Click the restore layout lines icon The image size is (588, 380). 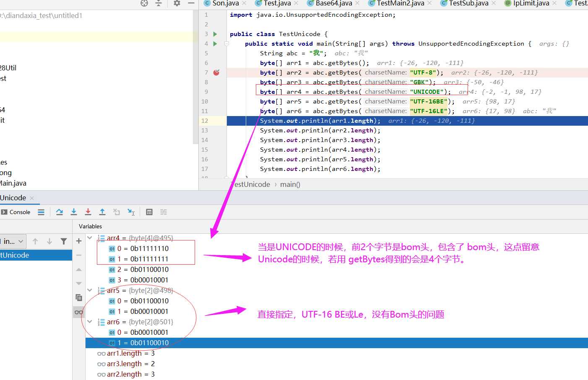click(41, 212)
